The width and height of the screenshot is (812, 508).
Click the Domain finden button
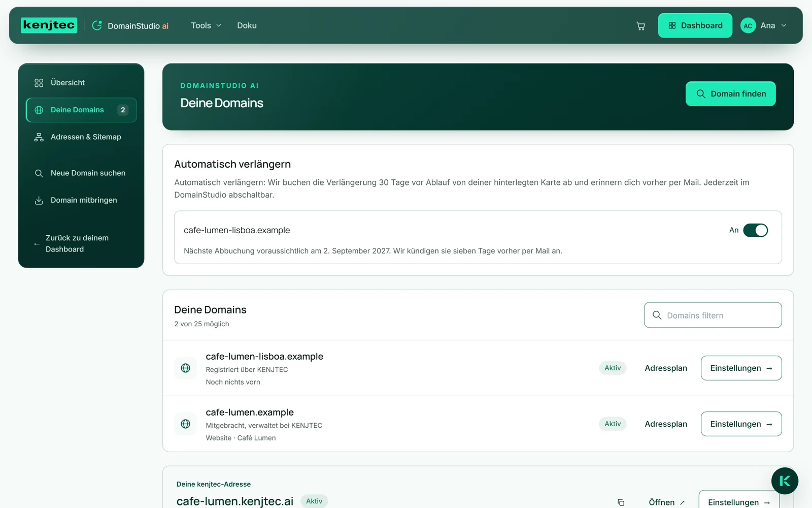tap(730, 94)
